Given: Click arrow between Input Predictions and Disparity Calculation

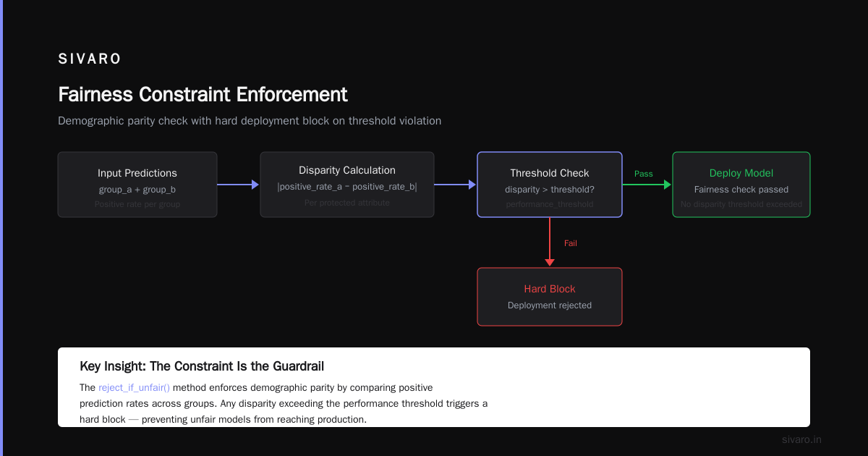Looking at the screenshot, I should (238, 185).
